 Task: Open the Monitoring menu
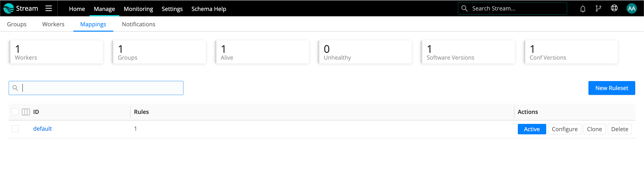(x=138, y=9)
